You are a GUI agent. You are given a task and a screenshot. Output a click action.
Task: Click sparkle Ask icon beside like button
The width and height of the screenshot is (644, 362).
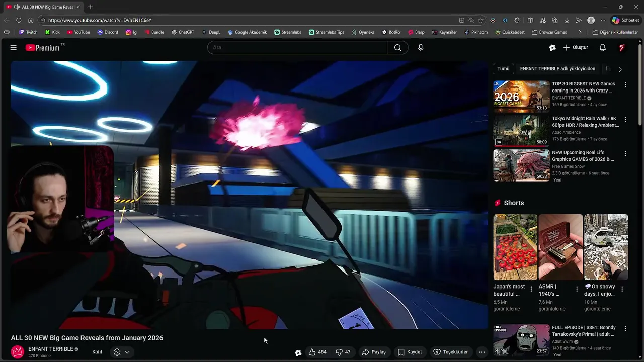(x=298, y=352)
